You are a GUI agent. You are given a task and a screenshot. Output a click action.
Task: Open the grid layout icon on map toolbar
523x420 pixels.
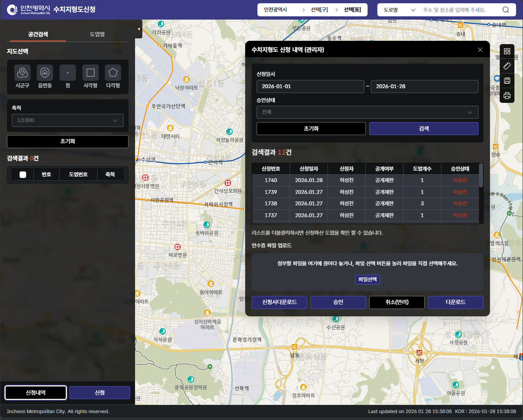pos(507,51)
